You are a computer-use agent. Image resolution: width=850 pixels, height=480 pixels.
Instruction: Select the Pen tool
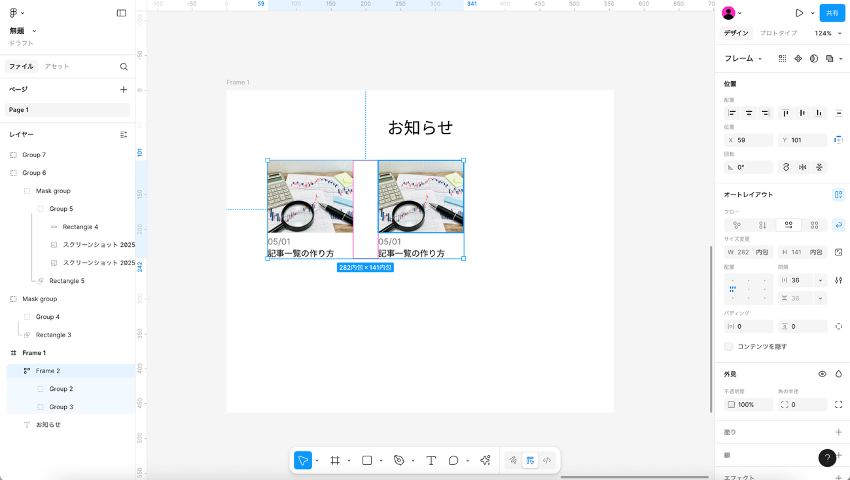(399, 460)
